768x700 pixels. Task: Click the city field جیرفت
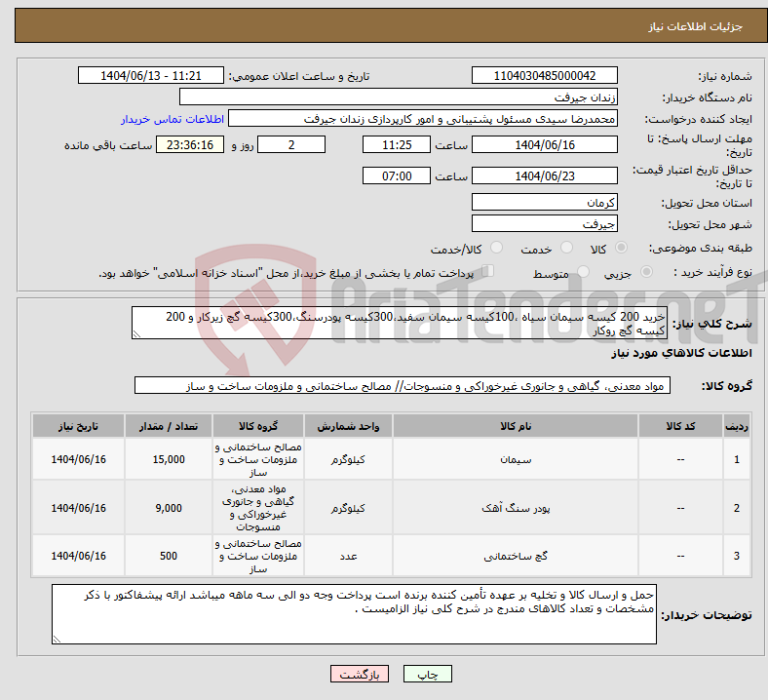click(544, 224)
